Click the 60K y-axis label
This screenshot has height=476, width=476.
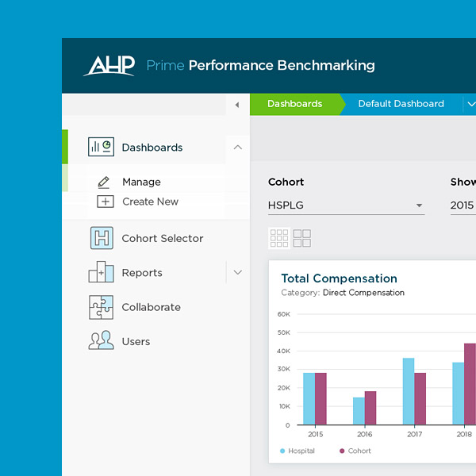(284, 314)
